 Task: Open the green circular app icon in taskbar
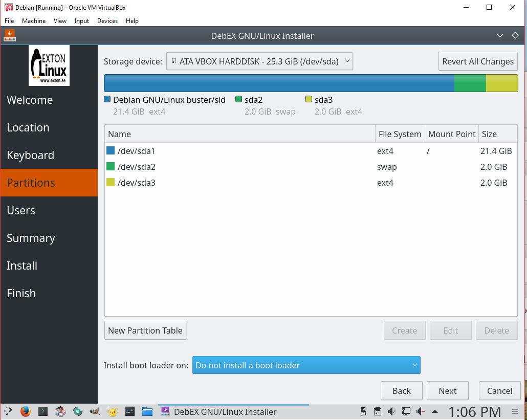coord(78,411)
